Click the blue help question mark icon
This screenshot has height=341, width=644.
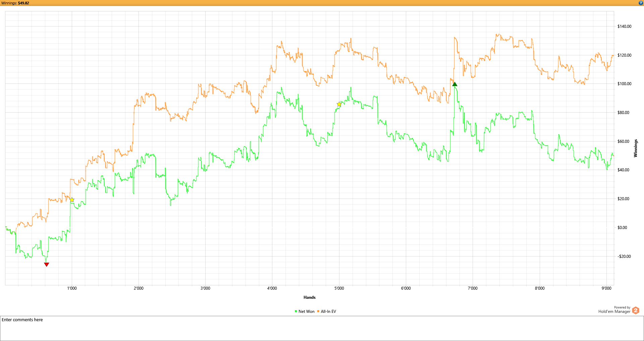[641, 3]
